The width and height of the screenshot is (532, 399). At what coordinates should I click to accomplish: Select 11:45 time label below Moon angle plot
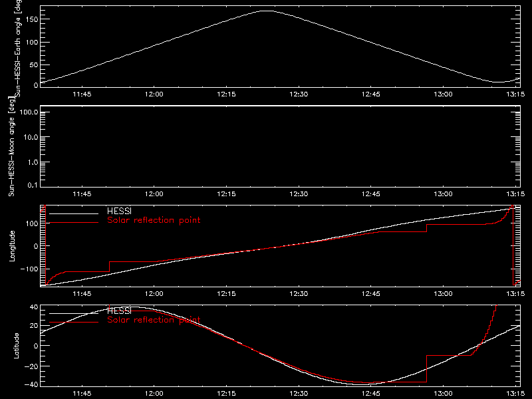82,194
